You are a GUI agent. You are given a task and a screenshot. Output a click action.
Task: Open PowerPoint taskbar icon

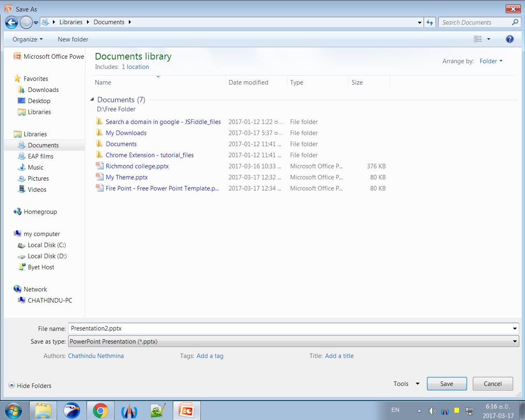[x=186, y=410]
